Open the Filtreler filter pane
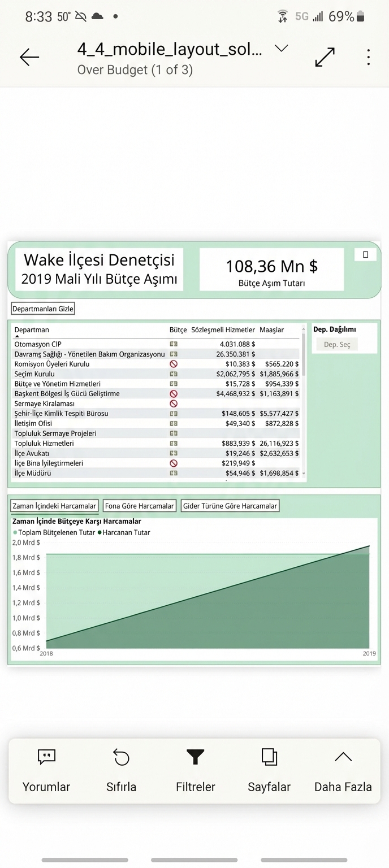 click(x=195, y=757)
